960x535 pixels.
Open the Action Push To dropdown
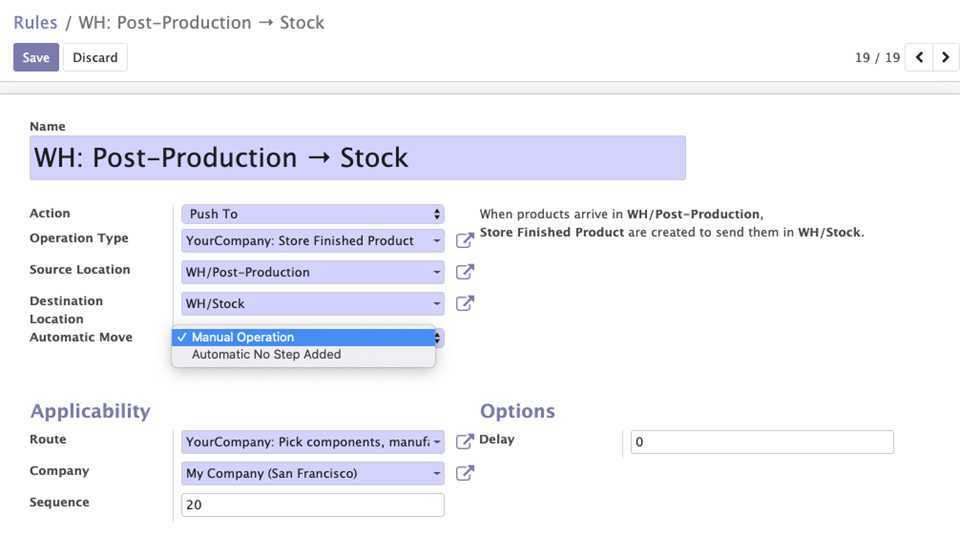point(313,214)
